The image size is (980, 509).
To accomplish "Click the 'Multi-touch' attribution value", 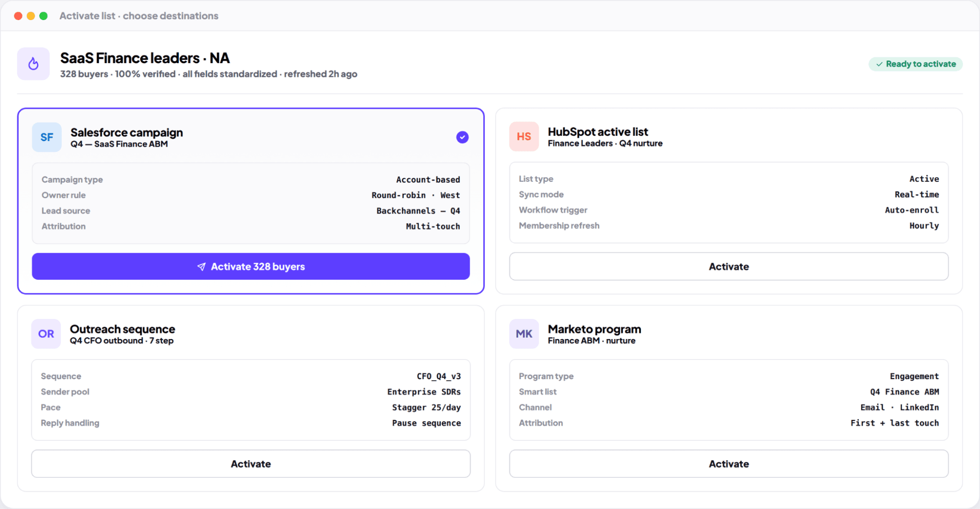I will tap(433, 226).
